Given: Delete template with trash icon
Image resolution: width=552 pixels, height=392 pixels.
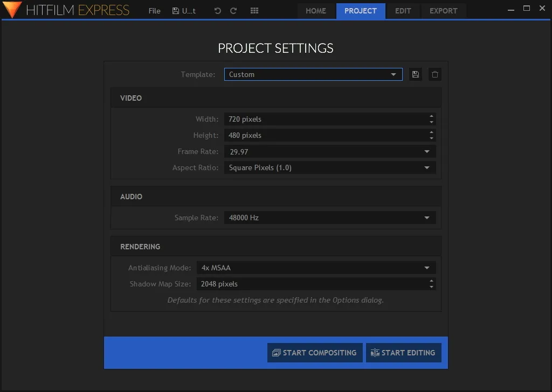Looking at the screenshot, I should point(435,74).
